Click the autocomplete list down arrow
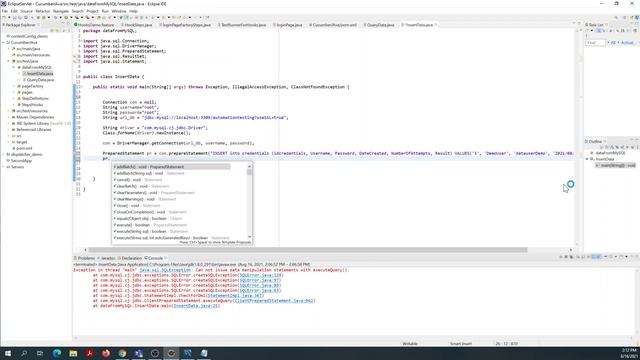The image size is (640, 360). click(249, 237)
